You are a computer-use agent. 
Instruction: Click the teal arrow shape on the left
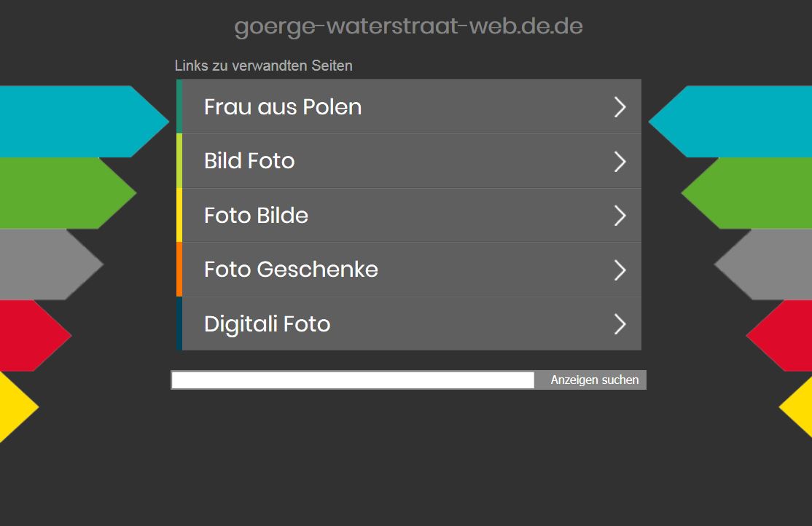tap(73, 121)
